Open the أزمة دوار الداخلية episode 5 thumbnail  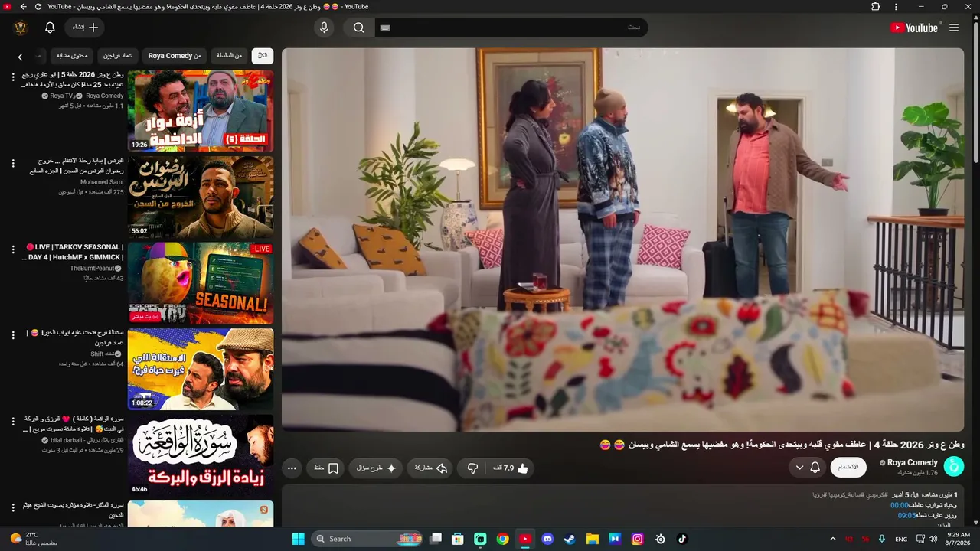pos(201,111)
